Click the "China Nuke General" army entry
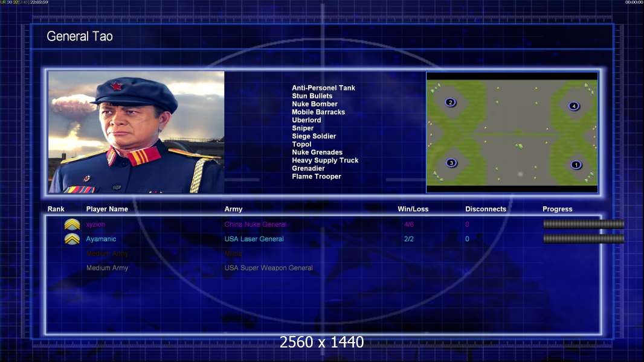Screen dimensions: 644x362 point(255,224)
